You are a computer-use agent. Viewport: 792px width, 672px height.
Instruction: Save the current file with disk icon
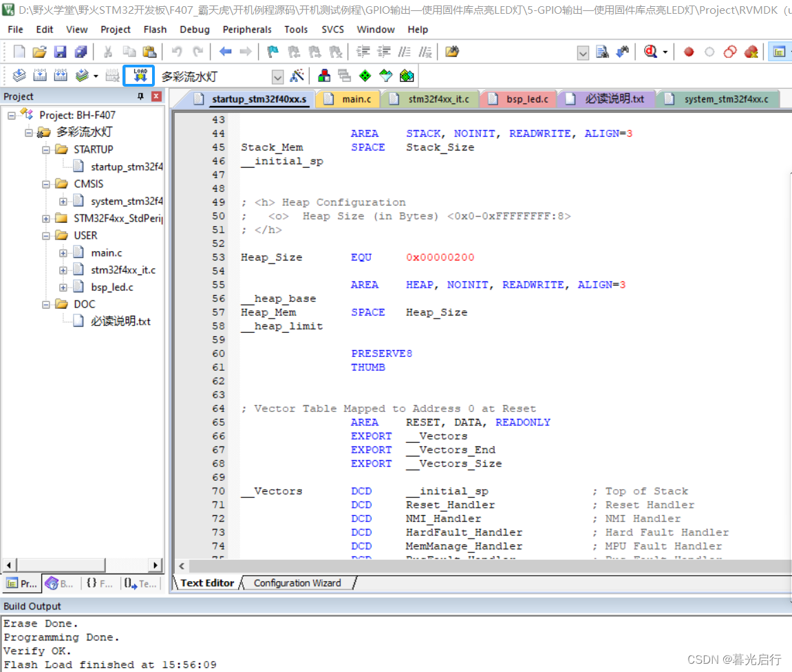coord(60,52)
